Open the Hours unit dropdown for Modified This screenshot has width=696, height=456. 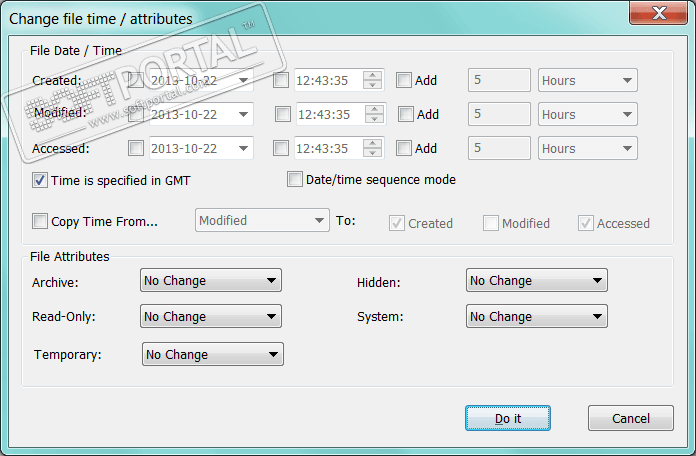point(588,114)
